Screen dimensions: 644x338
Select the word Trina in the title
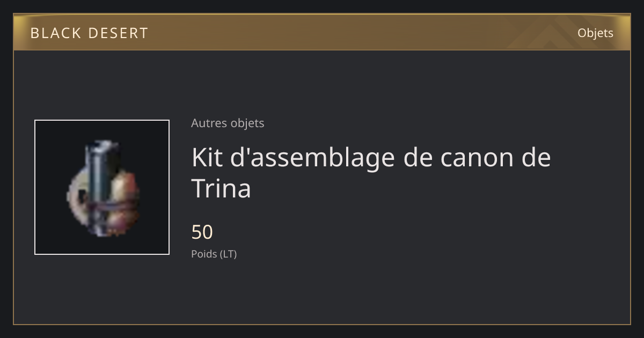pos(221,188)
